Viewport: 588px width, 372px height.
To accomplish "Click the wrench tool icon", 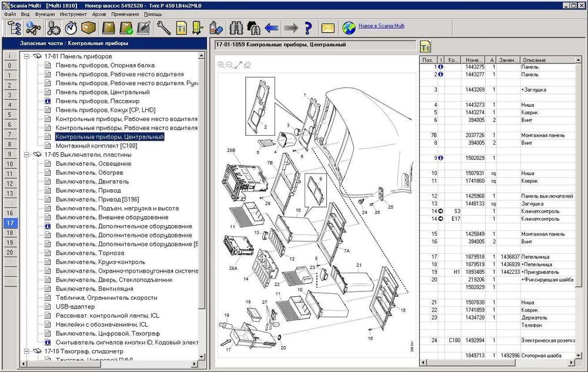I will 163,28.
